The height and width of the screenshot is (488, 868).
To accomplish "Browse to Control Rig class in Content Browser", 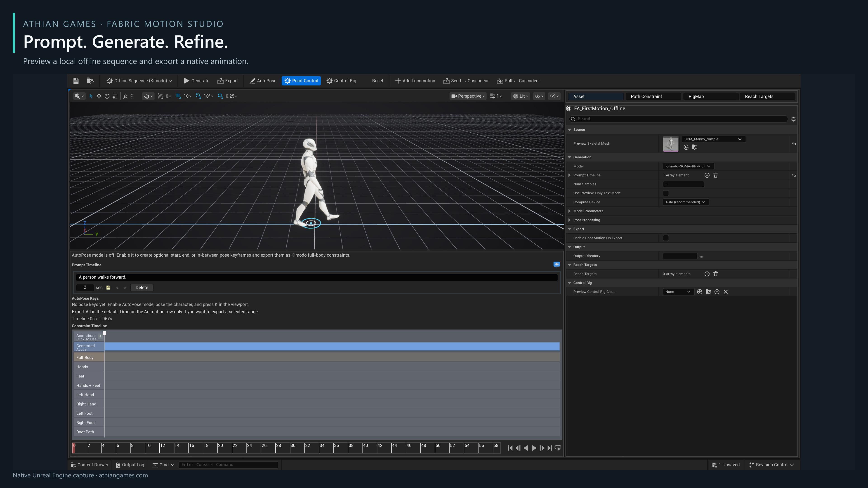I will 708,292.
